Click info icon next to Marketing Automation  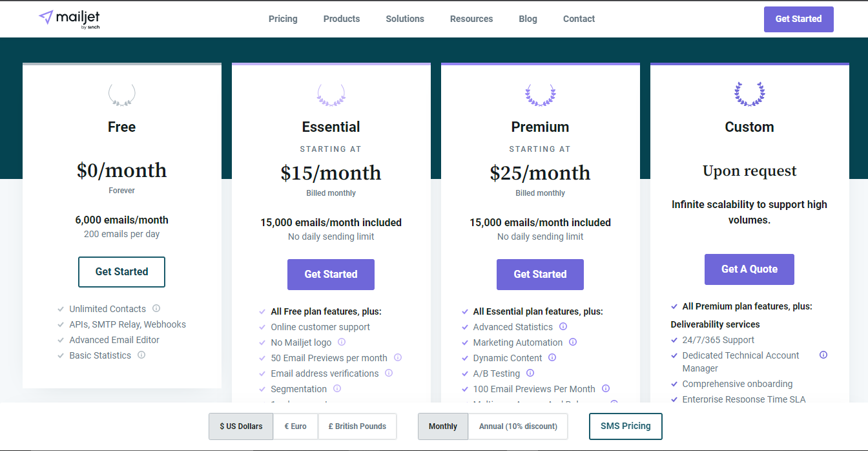click(573, 342)
